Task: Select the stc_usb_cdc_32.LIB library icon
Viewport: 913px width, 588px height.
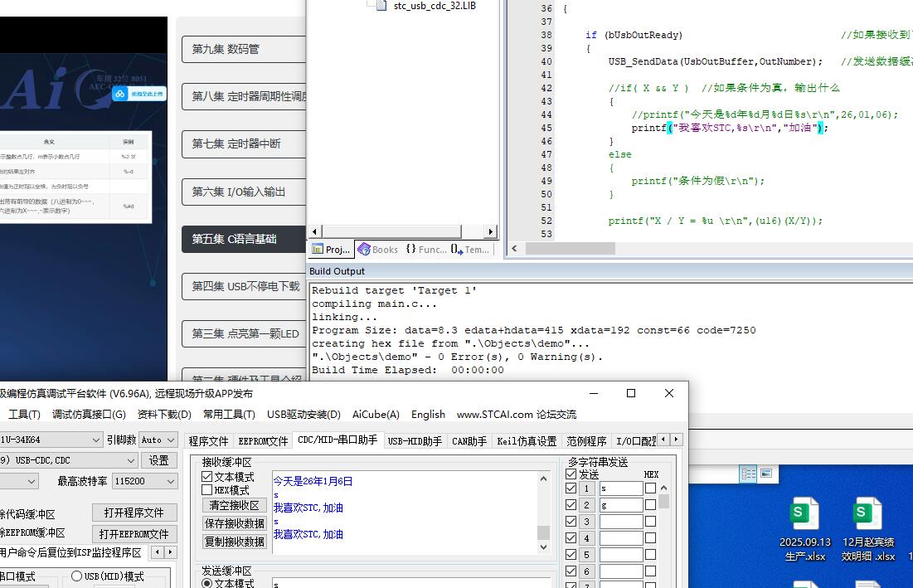Action: click(x=381, y=6)
